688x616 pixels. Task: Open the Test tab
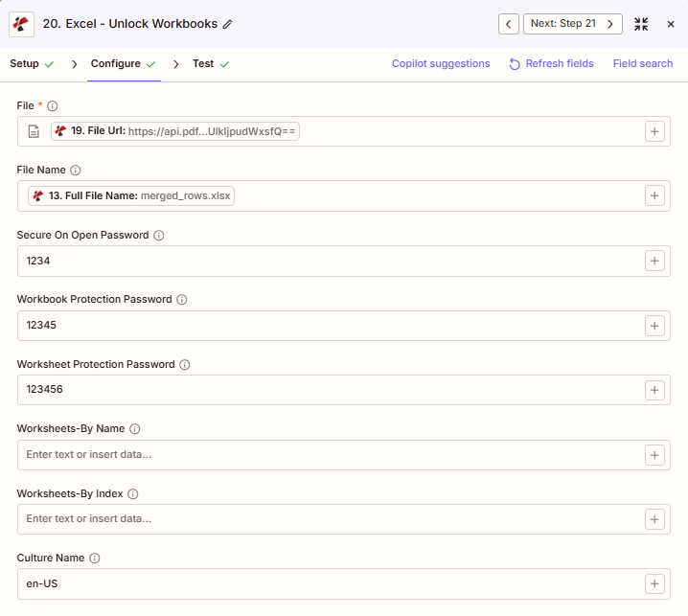coord(211,64)
